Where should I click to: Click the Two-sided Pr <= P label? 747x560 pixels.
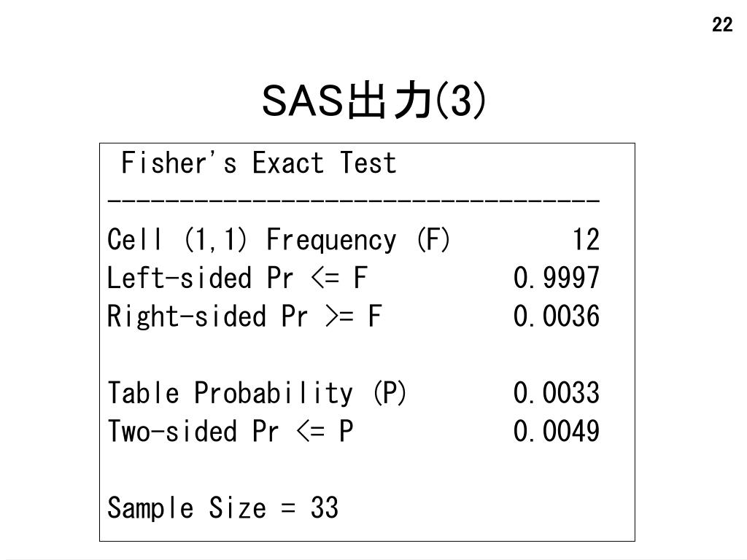230,432
